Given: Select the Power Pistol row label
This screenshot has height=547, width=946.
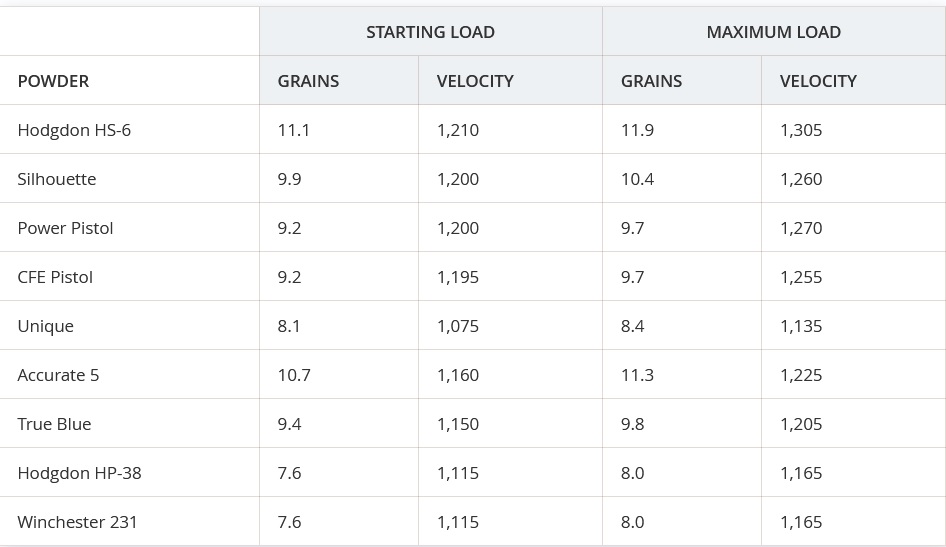Looking at the screenshot, I should [65, 228].
